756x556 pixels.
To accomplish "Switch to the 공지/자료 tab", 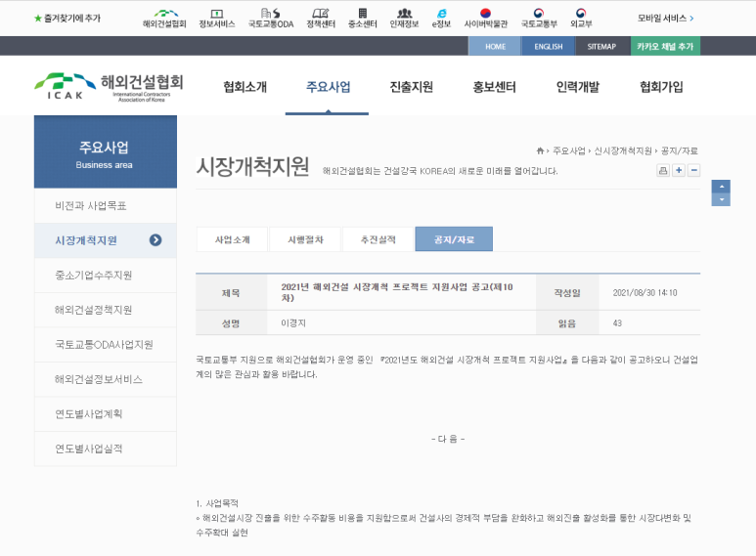I will click(454, 239).
